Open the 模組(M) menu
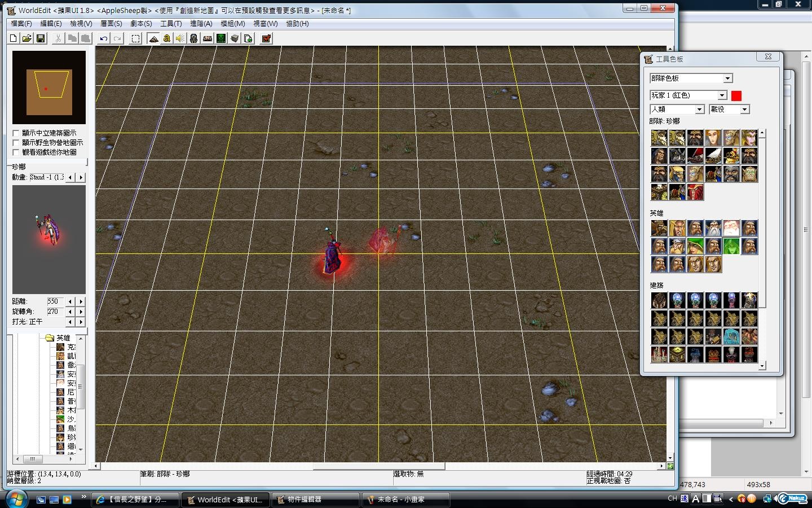The height and width of the screenshot is (508, 812). coord(232,24)
